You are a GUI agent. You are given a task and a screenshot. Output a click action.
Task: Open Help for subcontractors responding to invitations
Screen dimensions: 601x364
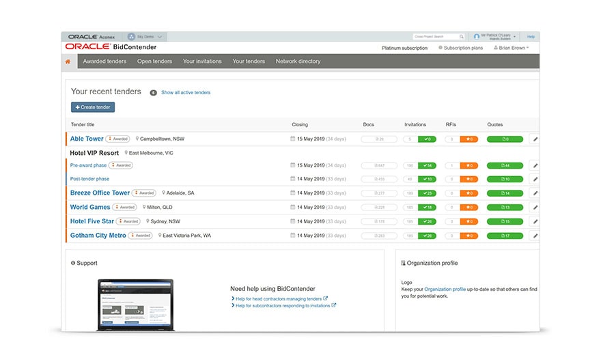coord(283,306)
